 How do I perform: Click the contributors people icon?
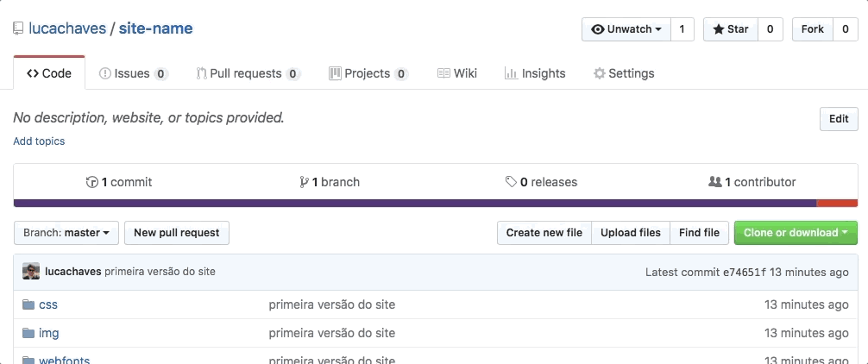(x=714, y=182)
